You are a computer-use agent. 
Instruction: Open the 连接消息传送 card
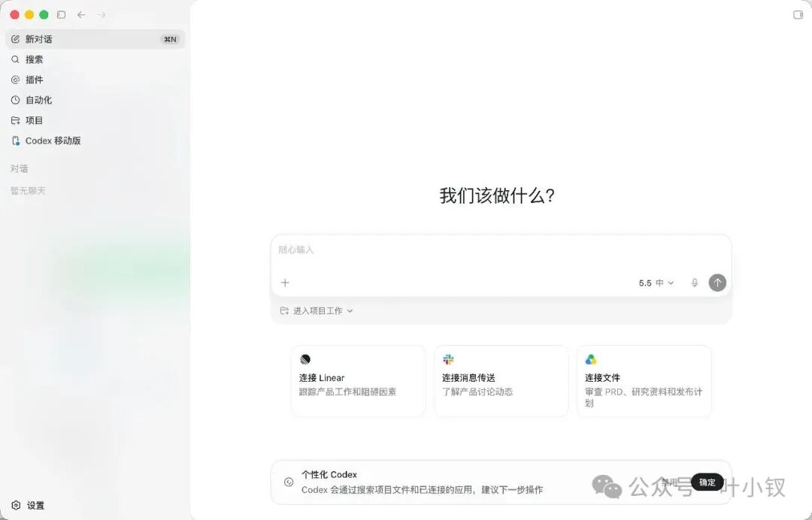click(x=501, y=381)
